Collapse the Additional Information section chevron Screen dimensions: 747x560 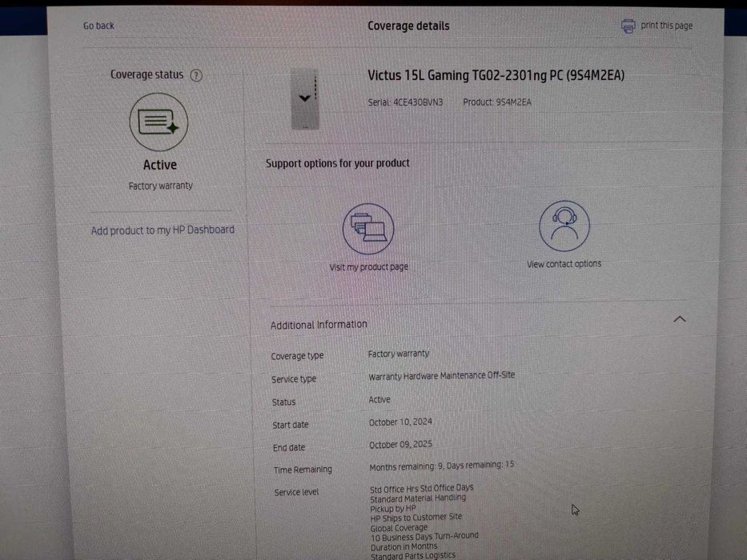tap(680, 319)
